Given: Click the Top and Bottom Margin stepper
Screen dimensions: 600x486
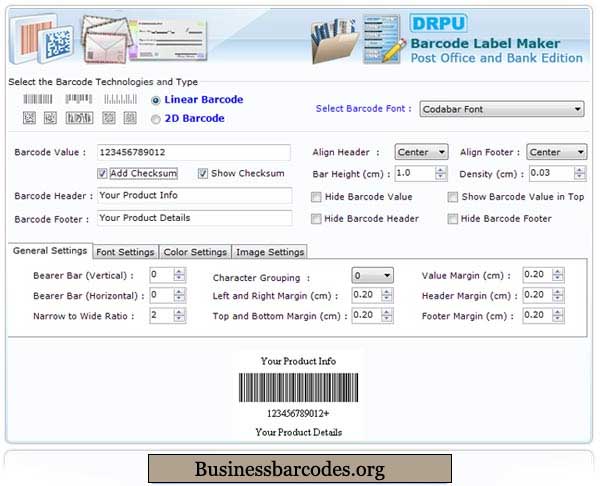Looking at the screenshot, I should click(x=387, y=315).
